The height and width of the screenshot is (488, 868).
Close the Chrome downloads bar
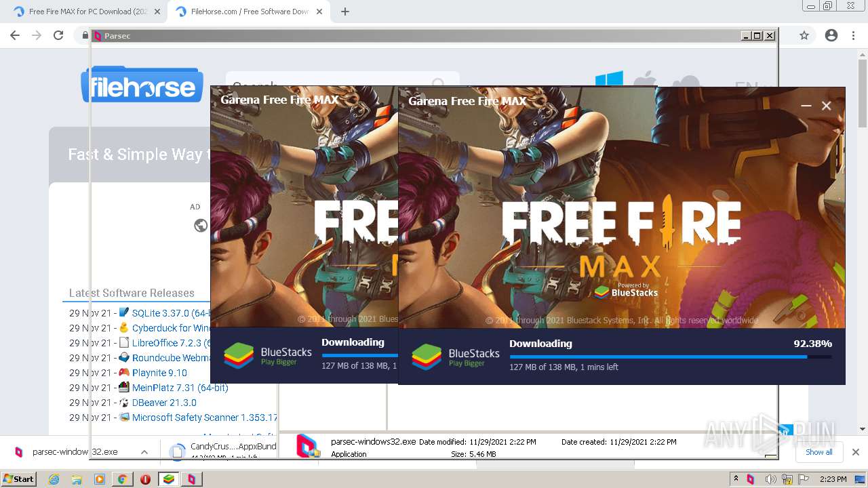[856, 452]
